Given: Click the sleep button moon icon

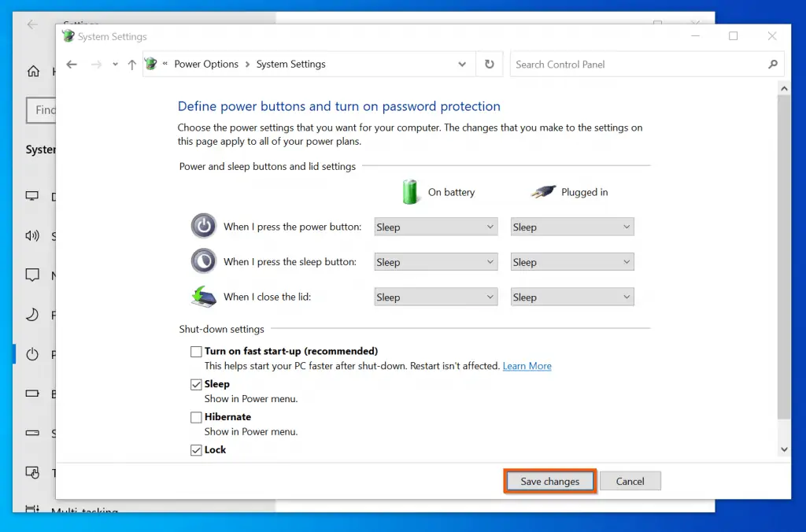Looking at the screenshot, I should point(203,261).
